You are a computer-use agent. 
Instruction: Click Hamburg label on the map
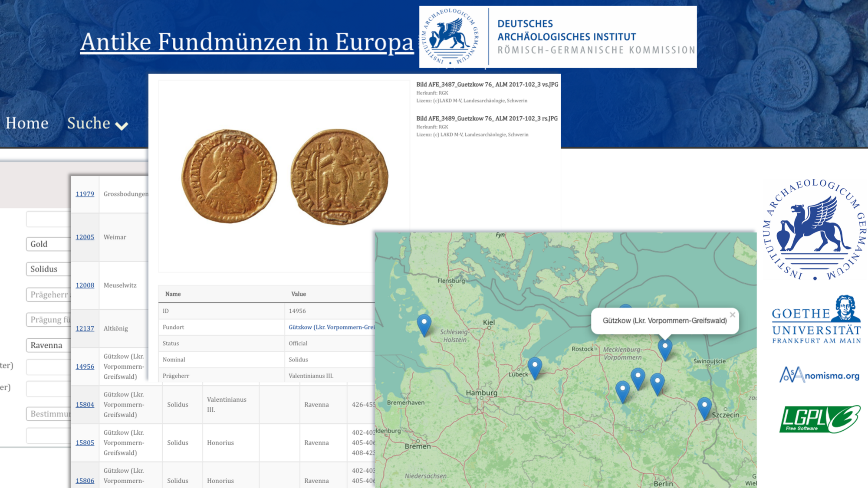tap(482, 393)
